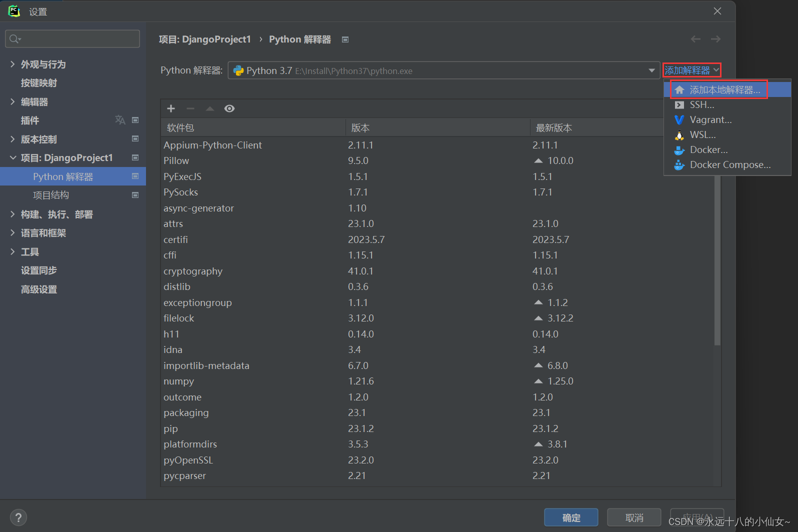Select the pyOpenSSL package row

coord(438,460)
